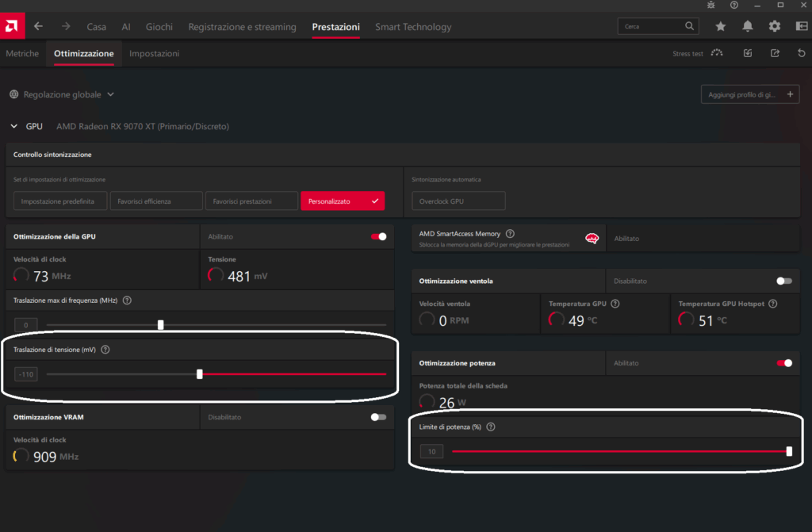Click the frequency offset slider handle
Image resolution: width=812 pixels, height=532 pixels.
click(x=160, y=325)
